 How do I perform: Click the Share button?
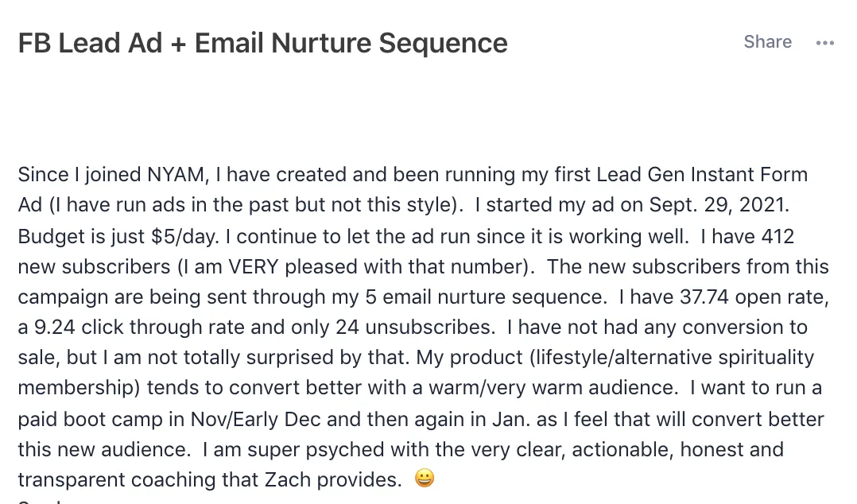(767, 41)
